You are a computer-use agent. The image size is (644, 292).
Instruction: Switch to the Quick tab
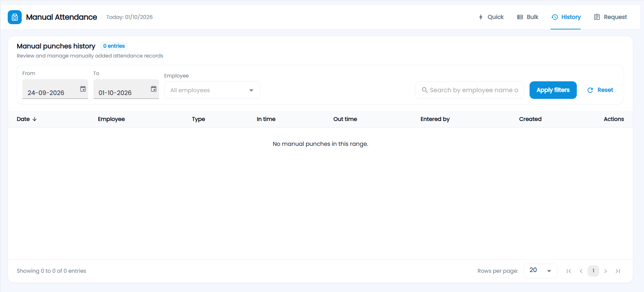[x=491, y=17]
